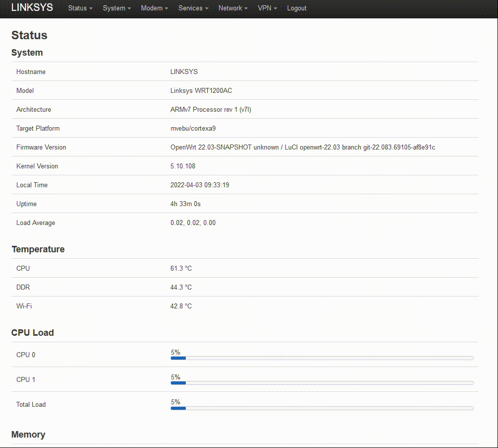Click the Local Time row label
Viewport: 498px width, 448px height.
[x=32, y=185]
